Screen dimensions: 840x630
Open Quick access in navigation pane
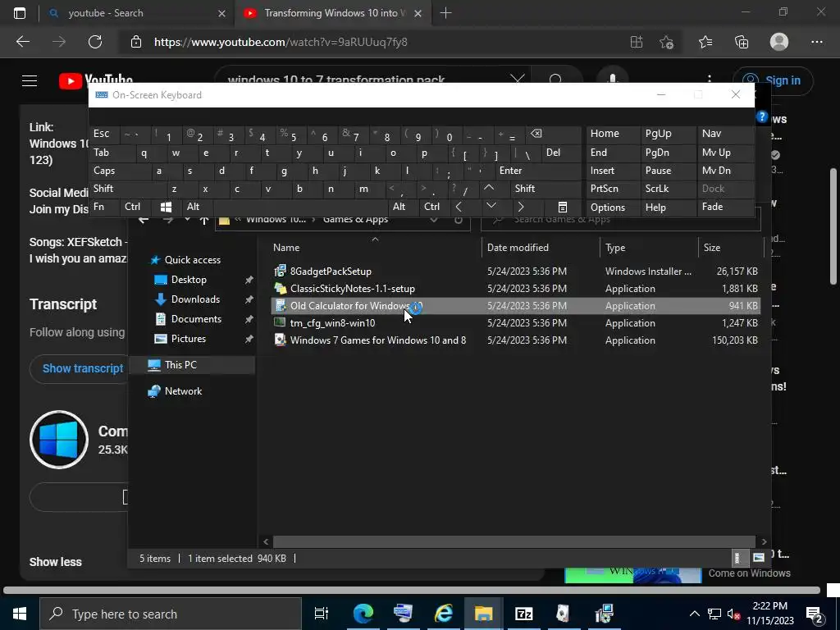tap(192, 260)
